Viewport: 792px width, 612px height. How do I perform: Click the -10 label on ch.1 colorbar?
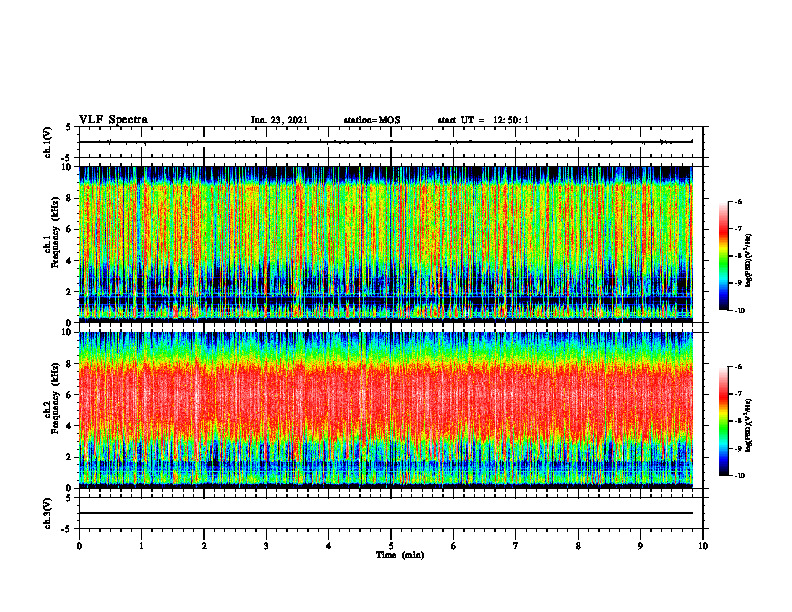click(740, 311)
